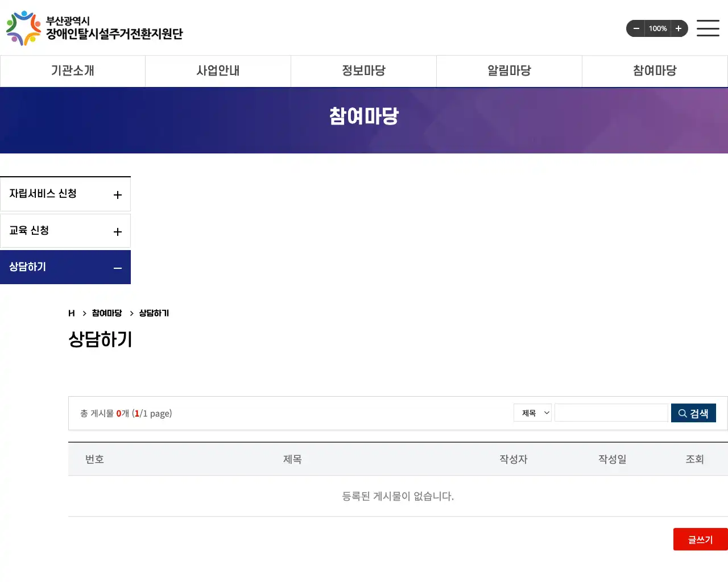This screenshot has width=728, height=582.
Task: Decrease zoom with the minus button
Action: click(x=636, y=28)
